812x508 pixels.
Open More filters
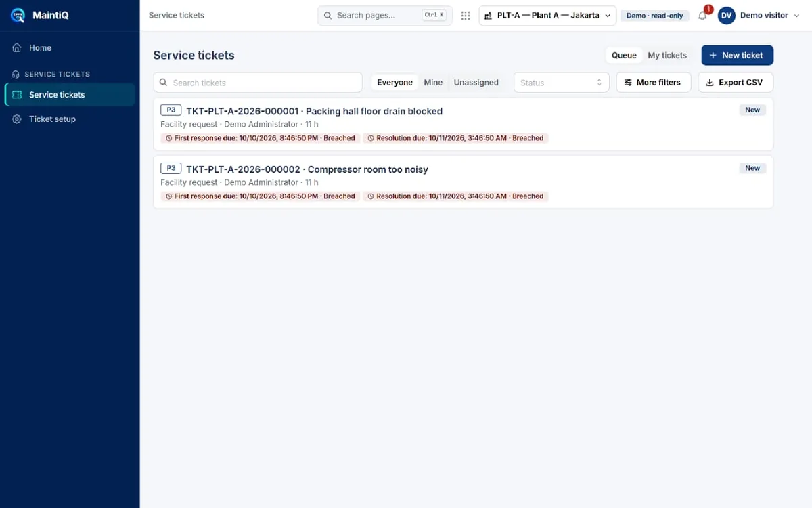(x=653, y=83)
